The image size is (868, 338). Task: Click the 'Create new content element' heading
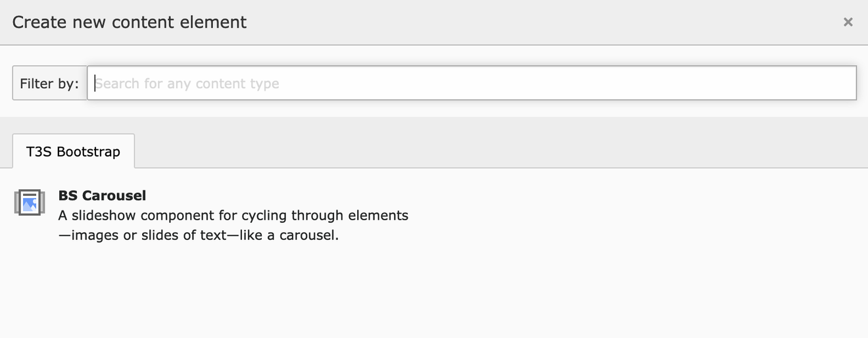(130, 22)
